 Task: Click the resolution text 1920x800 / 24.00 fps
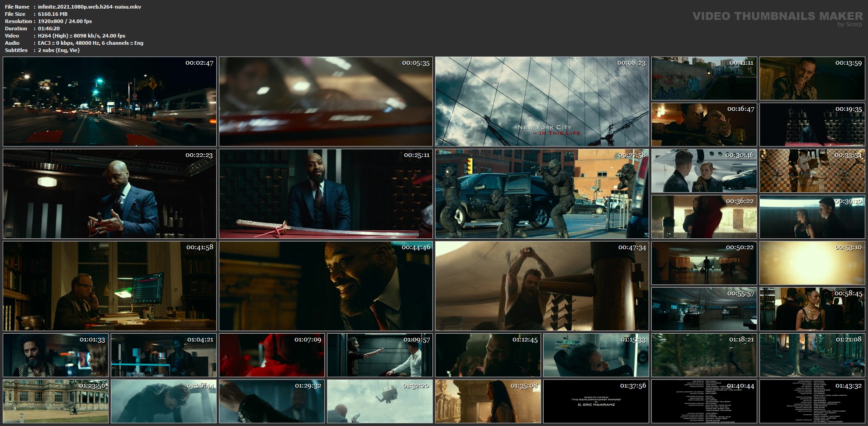pos(65,21)
